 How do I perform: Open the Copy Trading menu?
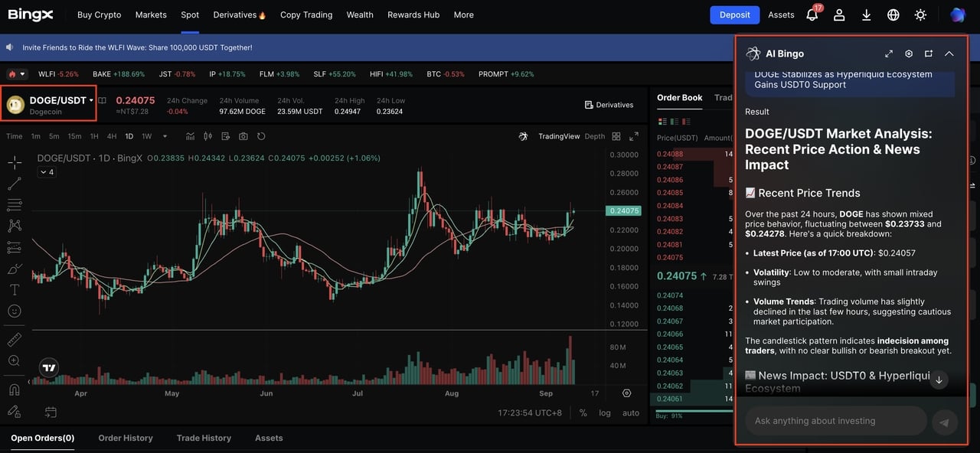click(x=306, y=15)
